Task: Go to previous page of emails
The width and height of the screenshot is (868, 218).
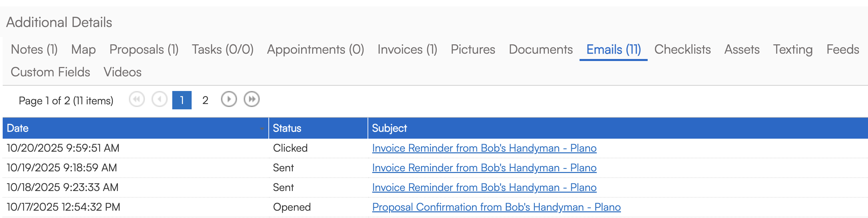Action: coord(159,100)
